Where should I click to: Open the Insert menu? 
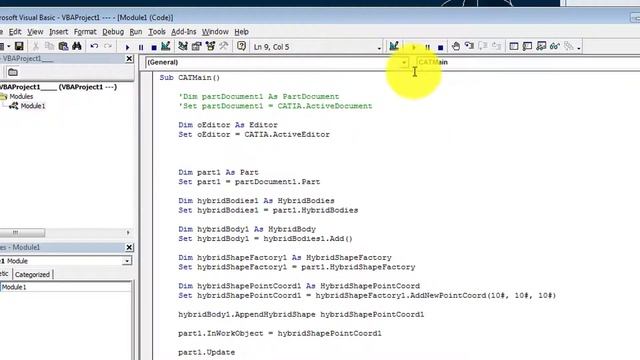click(x=58, y=32)
